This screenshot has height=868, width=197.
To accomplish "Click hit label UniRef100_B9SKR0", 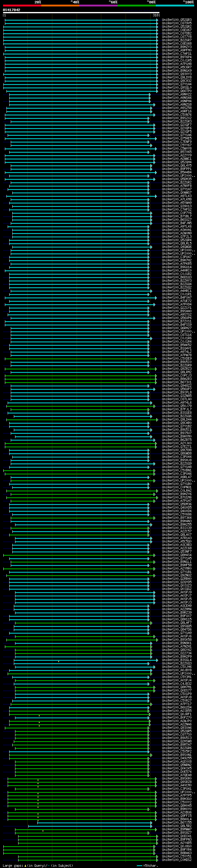I will click(177, 778).
